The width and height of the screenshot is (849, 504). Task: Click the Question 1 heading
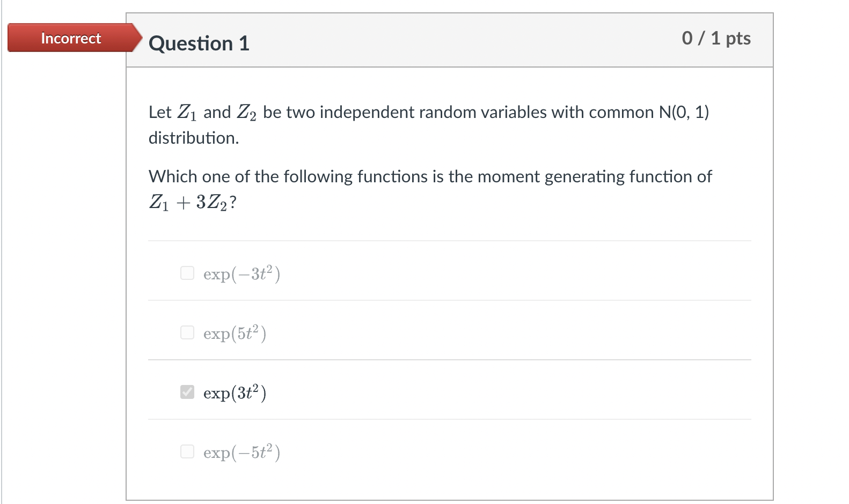click(199, 43)
